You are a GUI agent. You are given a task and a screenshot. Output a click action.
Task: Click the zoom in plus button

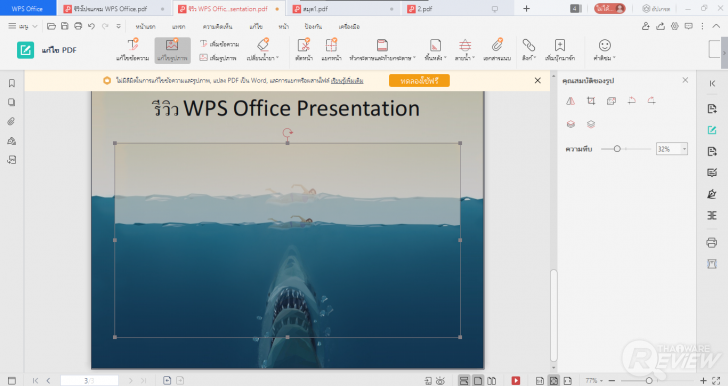pos(703,380)
